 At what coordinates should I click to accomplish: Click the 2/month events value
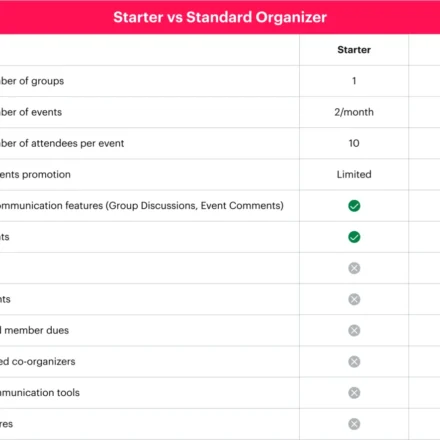tap(354, 112)
